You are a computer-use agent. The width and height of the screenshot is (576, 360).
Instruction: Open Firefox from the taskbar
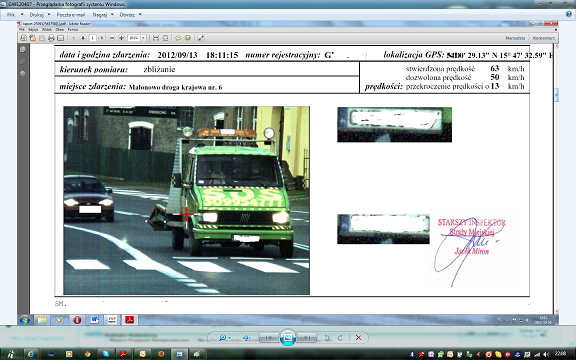161,354
